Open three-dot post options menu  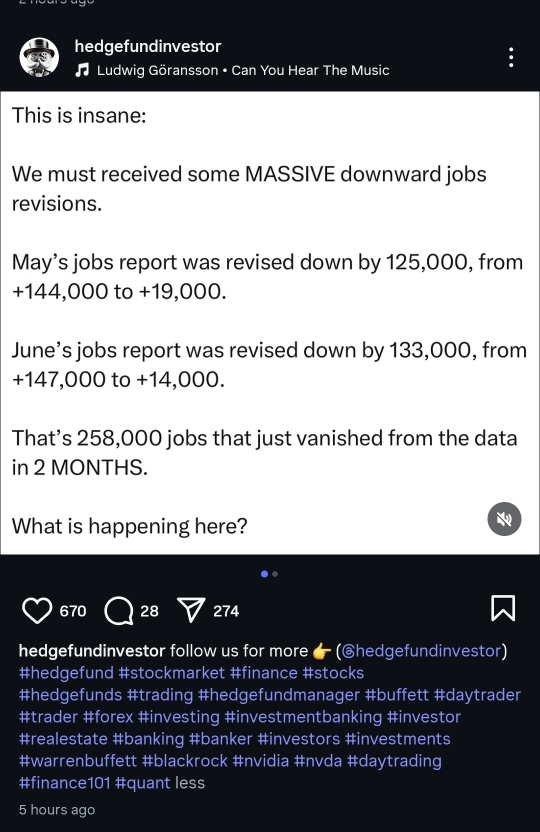pos(511,57)
